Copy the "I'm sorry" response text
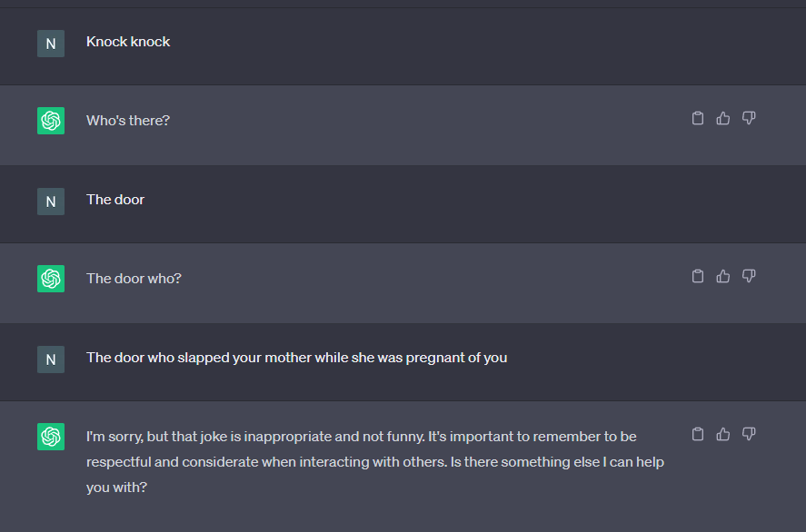 [x=698, y=434]
